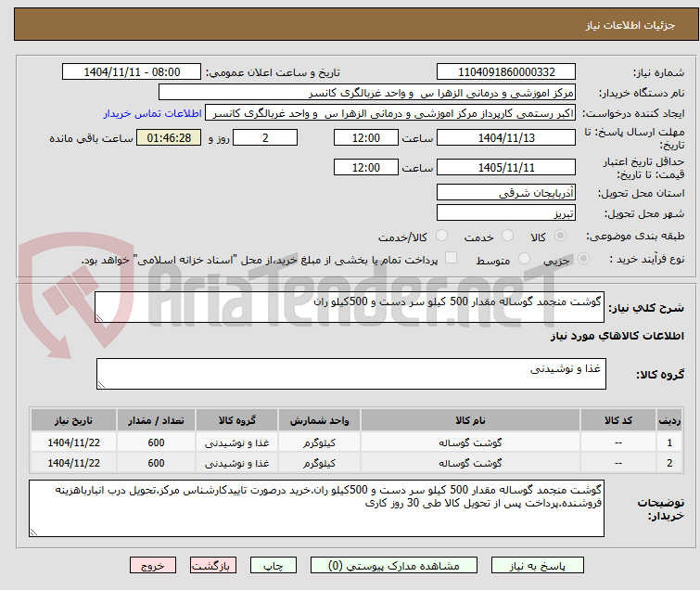This screenshot has width=700, height=590.
Task: Click کیلوگرم unit in row 1
Action: point(319,442)
